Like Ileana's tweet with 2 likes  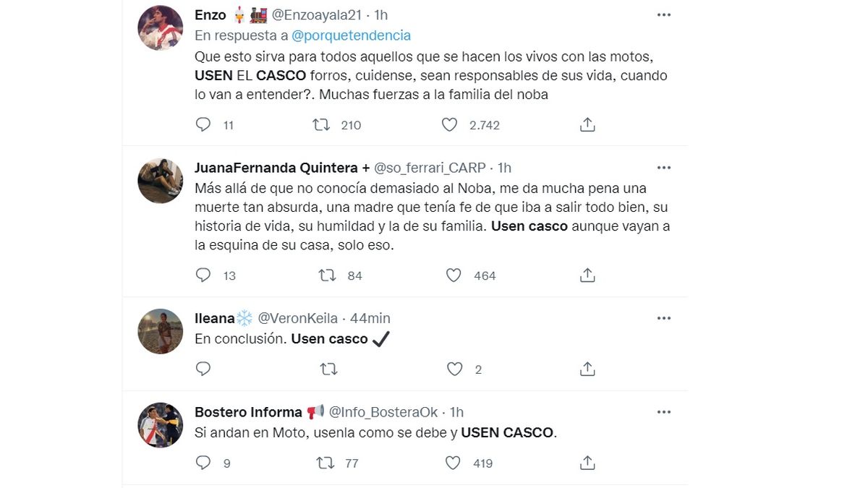(x=454, y=369)
